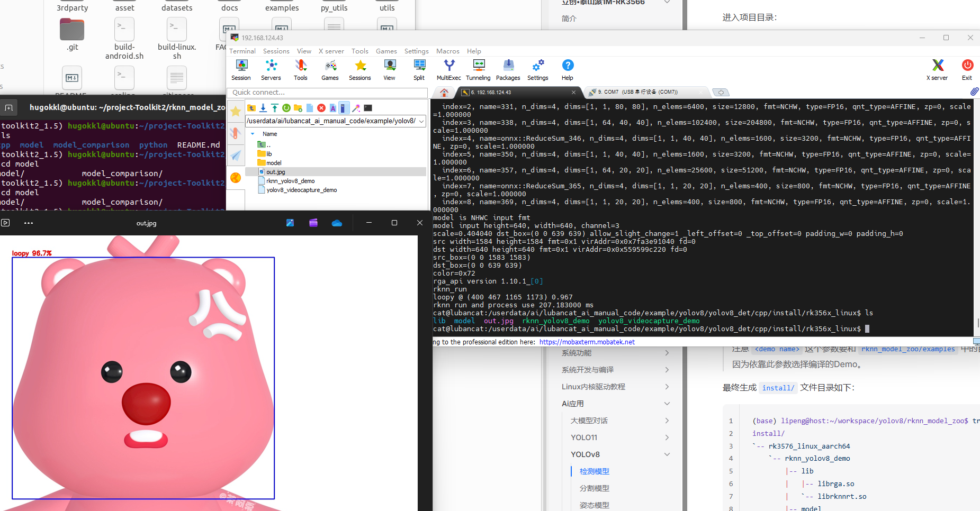Collapse the YOLOv8 section in sidebar
The width and height of the screenshot is (980, 511).
tap(667, 454)
